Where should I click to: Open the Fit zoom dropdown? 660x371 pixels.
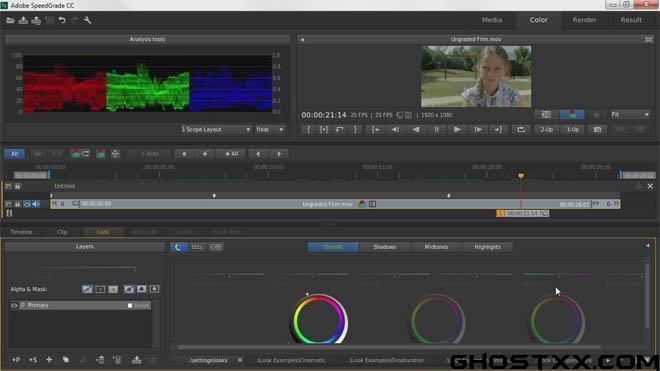click(x=630, y=115)
